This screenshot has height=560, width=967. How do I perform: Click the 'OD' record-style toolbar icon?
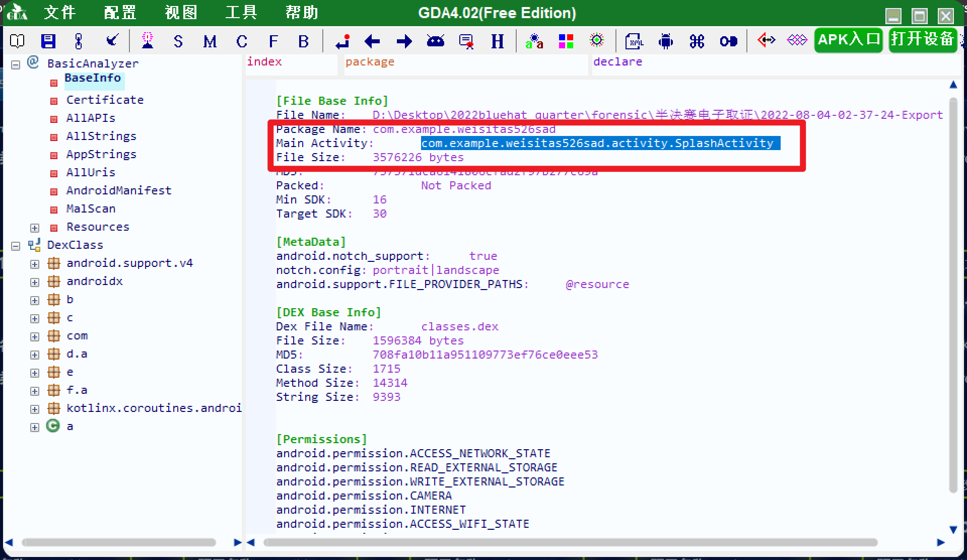click(x=728, y=41)
